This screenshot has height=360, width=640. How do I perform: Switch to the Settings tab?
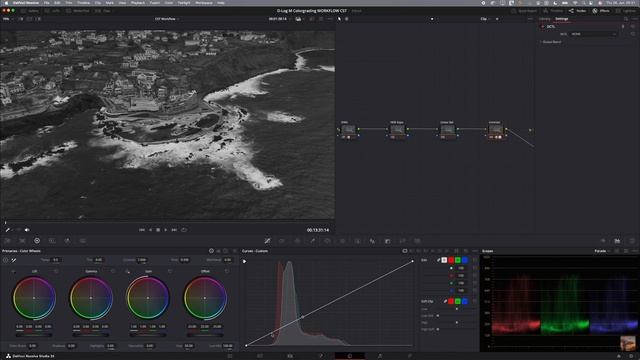tap(562, 19)
